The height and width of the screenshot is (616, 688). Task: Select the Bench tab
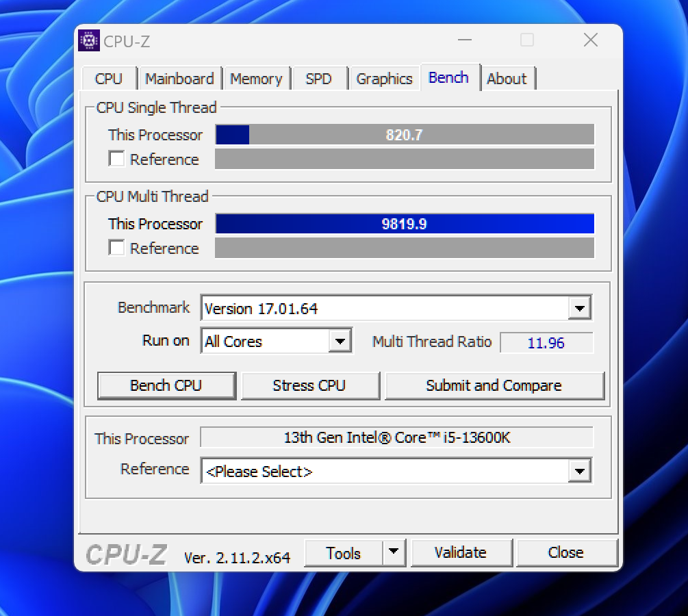pos(449,77)
